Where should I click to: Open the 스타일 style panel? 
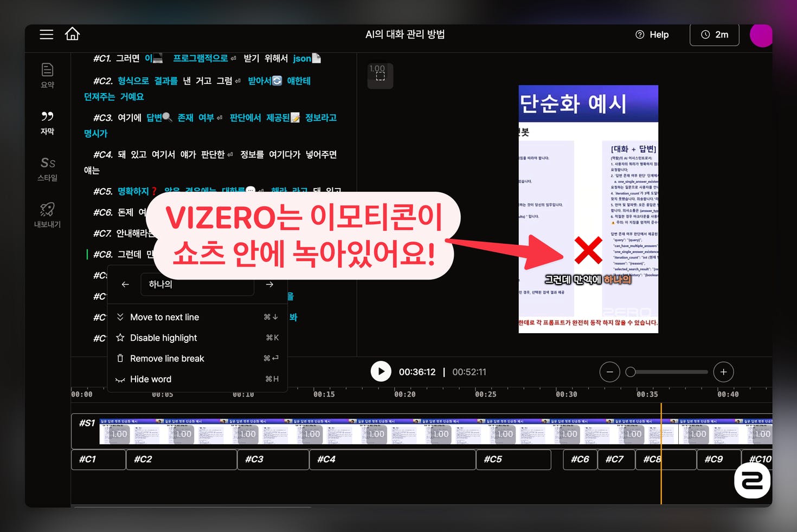pos(48,169)
